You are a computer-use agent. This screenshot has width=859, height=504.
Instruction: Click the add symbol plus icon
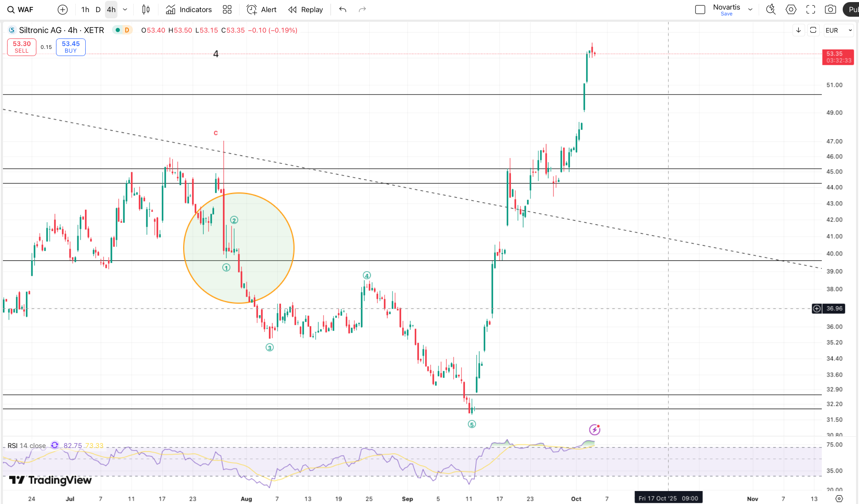62,10
